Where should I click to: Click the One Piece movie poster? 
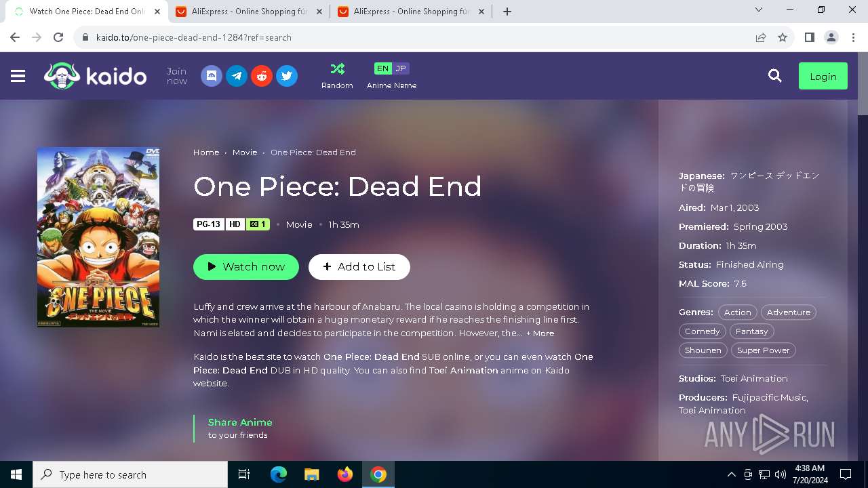(x=98, y=237)
